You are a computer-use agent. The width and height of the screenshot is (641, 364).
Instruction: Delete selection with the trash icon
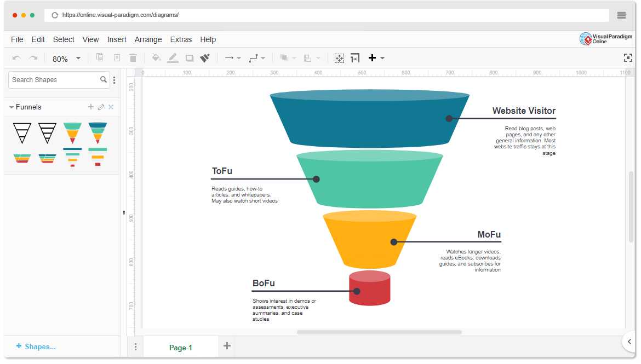(133, 57)
